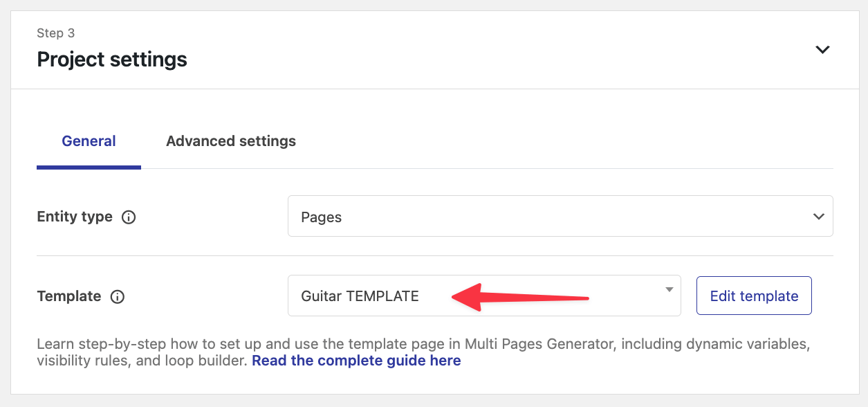Click the Template dropdown triangle arrow
Image resolution: width=868 pixels, height=407 pixels.
pos(669,289)
